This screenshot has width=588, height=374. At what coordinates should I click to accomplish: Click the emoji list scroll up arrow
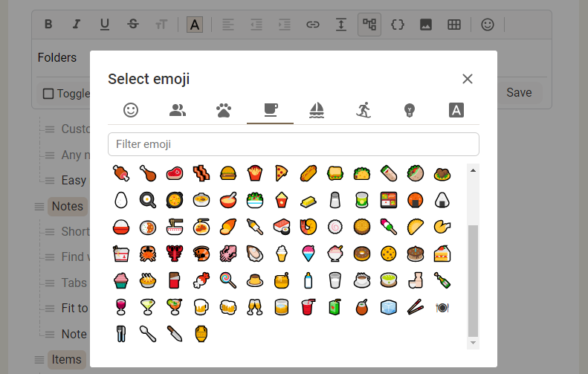coord(473,170)
